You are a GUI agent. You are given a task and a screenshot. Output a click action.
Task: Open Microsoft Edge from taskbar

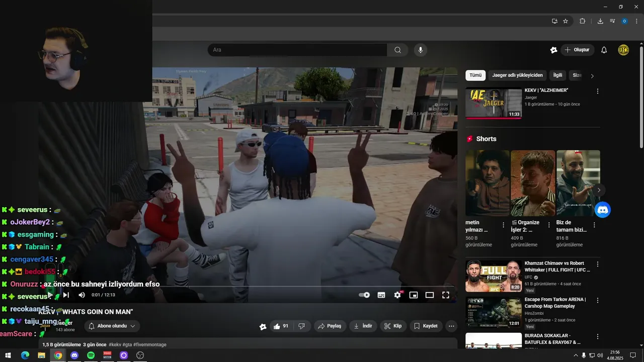pos(25,355)
